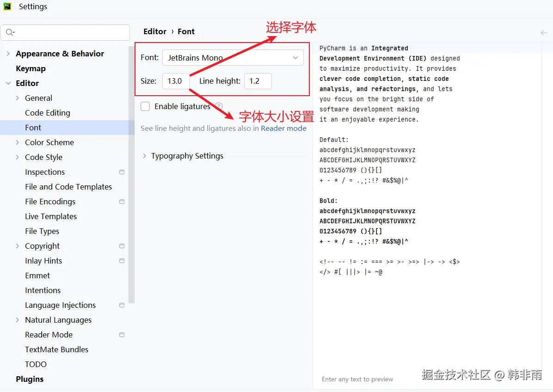553x392 pixels.
Task: Open Emmet settings
Action: tap(37, 276)
